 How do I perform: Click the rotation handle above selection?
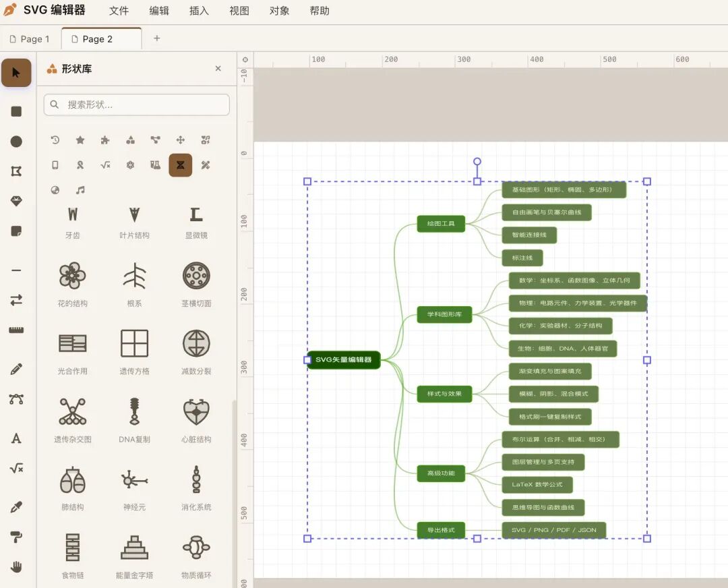[x=477, y=162]
